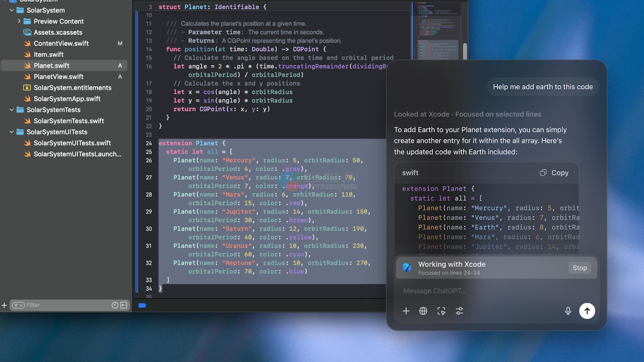The image size is (644, 362).
Task: Toggle recent files clock filter
Action: tap(115, 305)
